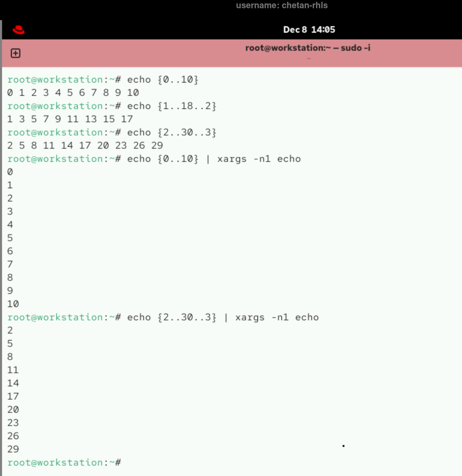Click the username chetan-rhls banner
This screenshot has width=462, height=476.
click(x=281, y=5)
